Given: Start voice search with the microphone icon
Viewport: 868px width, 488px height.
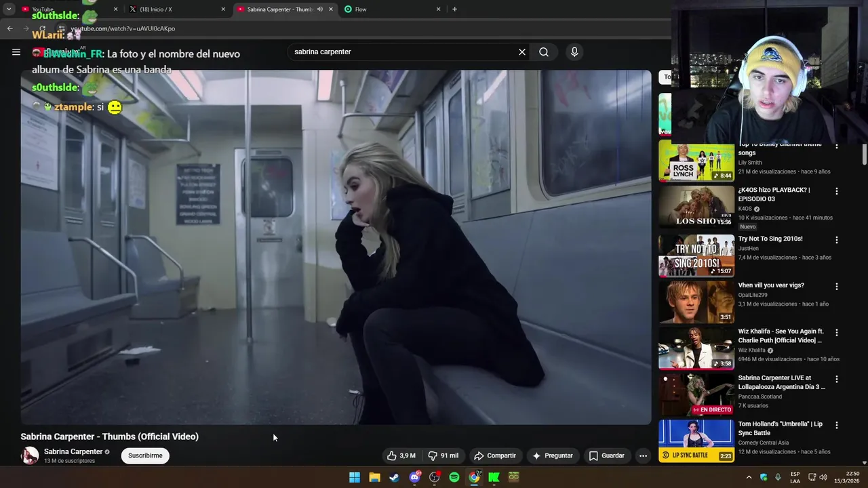Looking at the screenshot, I should [x=574, y=52].
